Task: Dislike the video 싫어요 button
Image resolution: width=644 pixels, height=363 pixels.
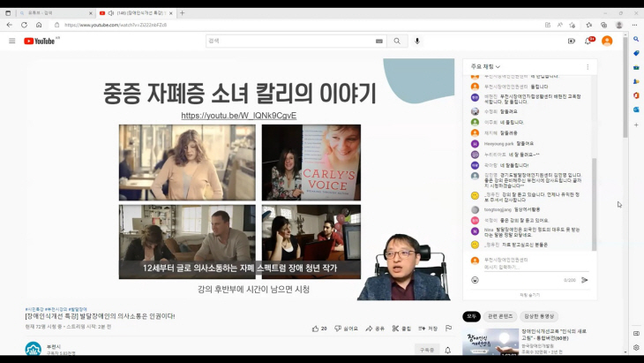Action: coord(346,329)
